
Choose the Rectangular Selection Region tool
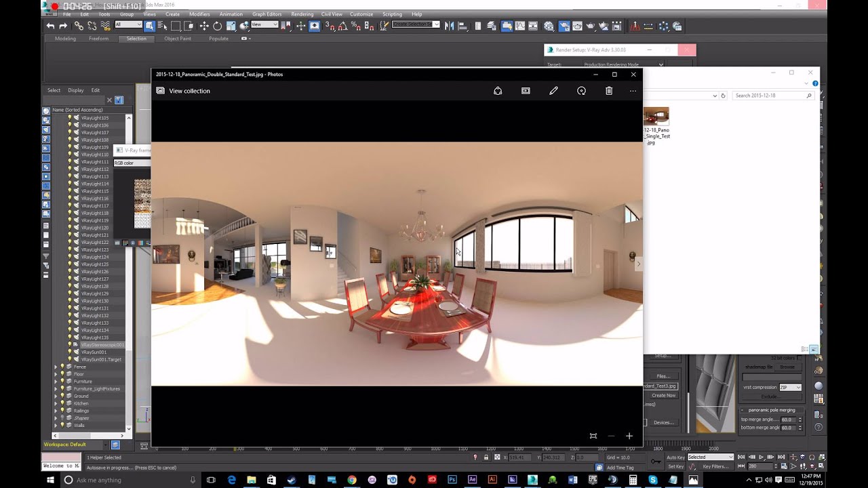[x=176, y=26]
